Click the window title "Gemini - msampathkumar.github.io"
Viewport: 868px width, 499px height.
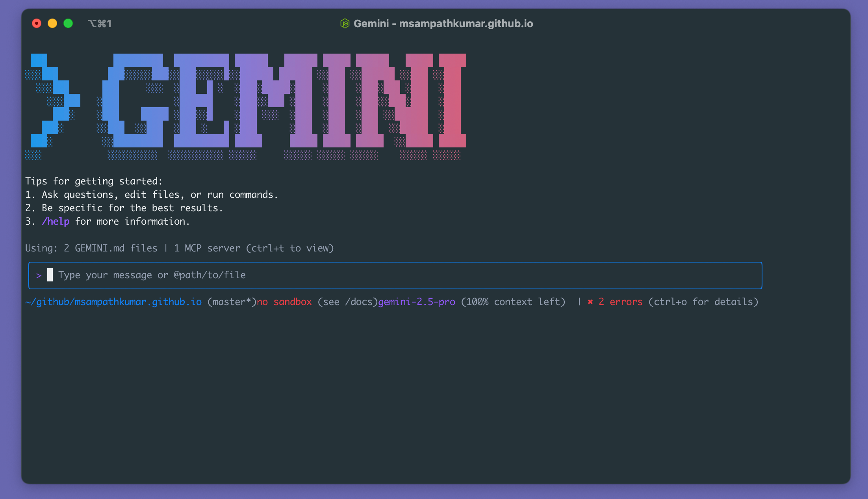coord(443,24)
